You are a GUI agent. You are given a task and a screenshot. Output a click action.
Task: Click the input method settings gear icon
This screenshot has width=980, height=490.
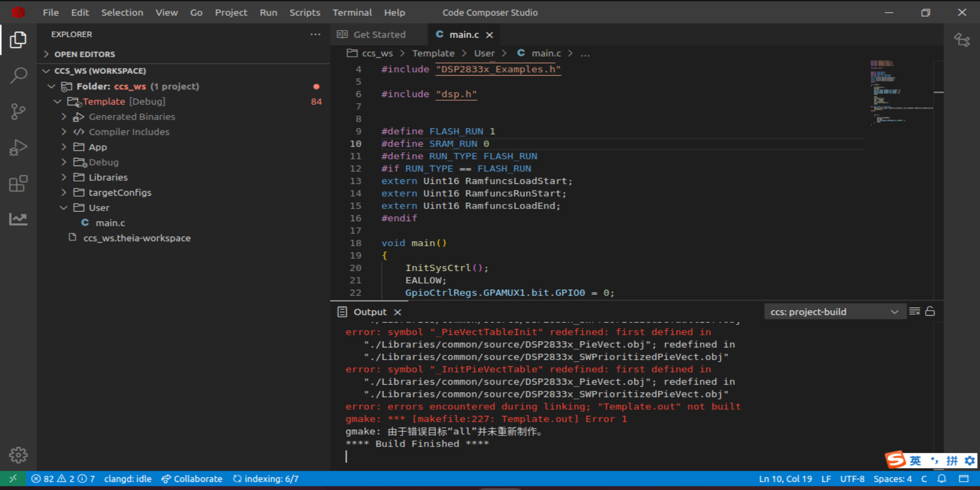[x=969, y=460]
